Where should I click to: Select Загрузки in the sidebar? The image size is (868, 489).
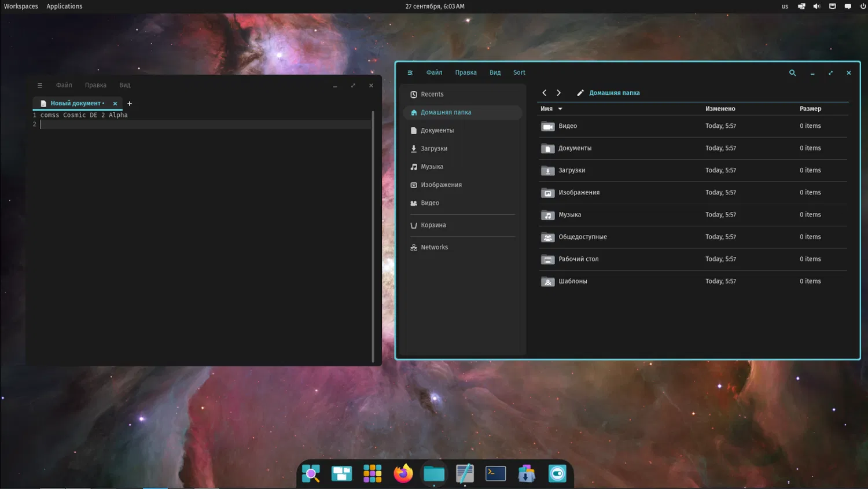[x=434, y=149]
